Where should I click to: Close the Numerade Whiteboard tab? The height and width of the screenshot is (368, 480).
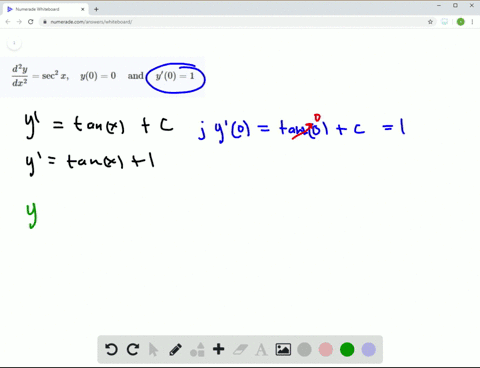83,9
